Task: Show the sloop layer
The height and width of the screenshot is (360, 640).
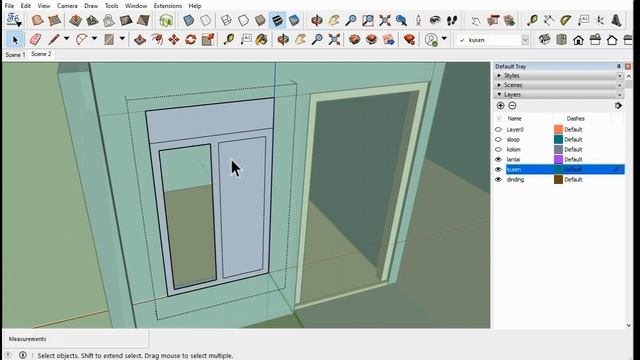Action: [498, 140]
